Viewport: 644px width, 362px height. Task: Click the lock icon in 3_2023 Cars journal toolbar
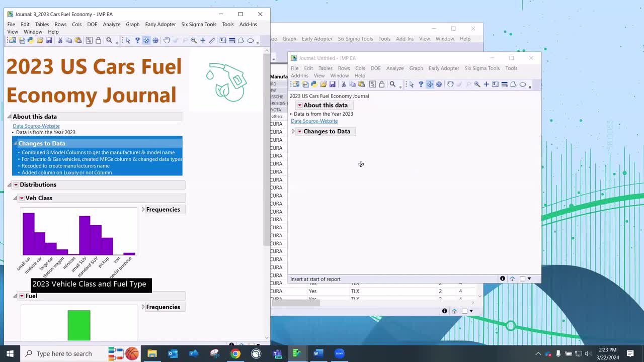(x=98, y=41)
